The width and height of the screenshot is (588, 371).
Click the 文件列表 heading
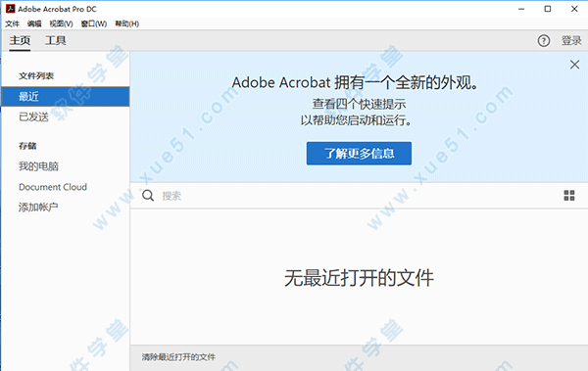click(36, 75)
